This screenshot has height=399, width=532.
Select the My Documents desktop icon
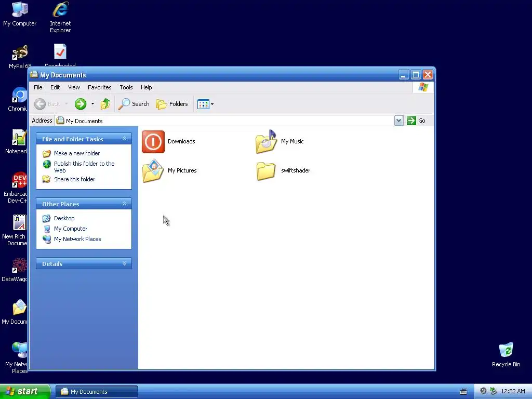tap(15, 312)
